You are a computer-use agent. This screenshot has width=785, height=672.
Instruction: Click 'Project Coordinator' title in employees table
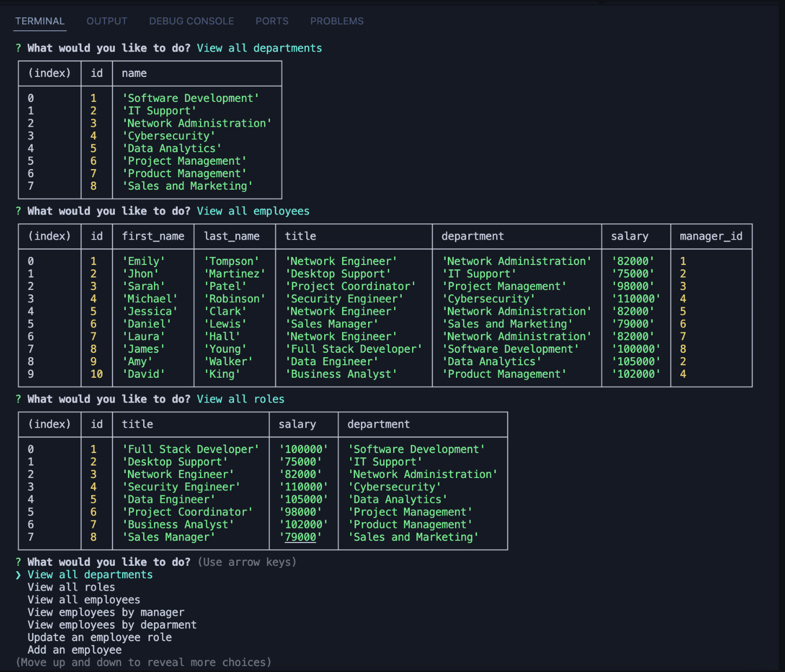[x=350, y=286]
